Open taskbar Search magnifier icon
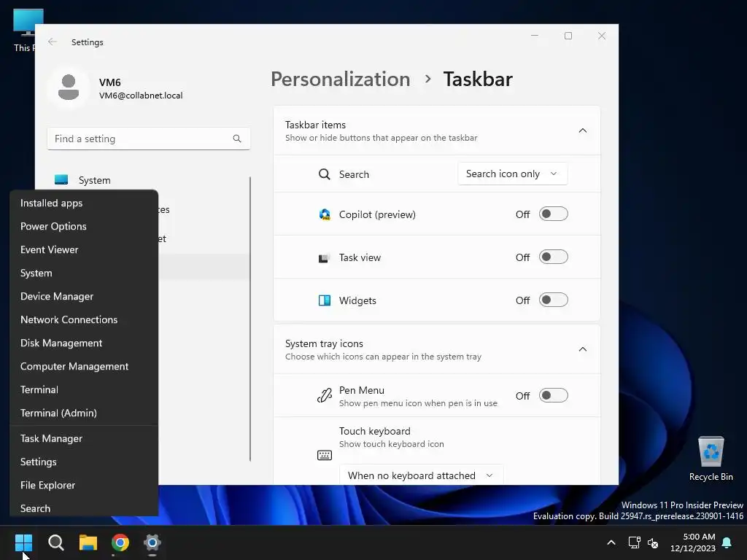This screenshot has height=560, width=747. 55,542
